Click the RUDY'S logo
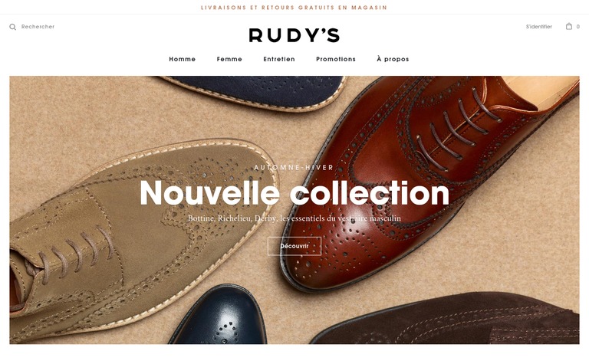589x364 pixels. point(294,35)
